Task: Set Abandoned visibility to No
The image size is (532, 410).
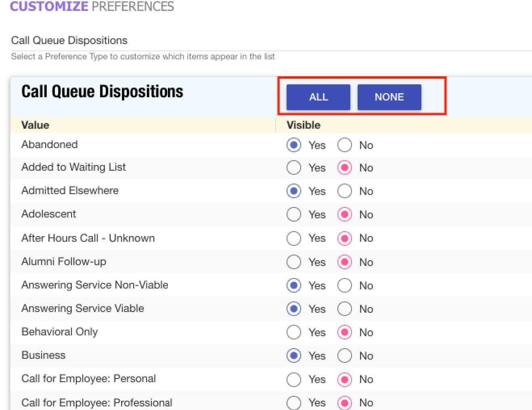Action: coord(344,145)
